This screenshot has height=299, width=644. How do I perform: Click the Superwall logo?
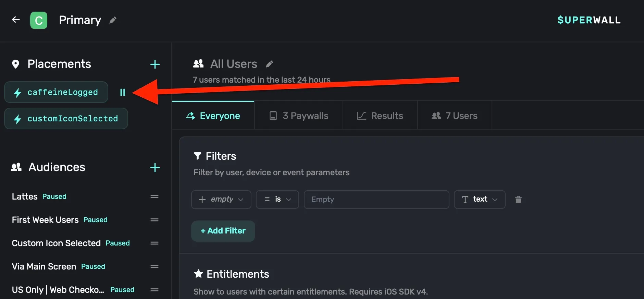(589, 20)
